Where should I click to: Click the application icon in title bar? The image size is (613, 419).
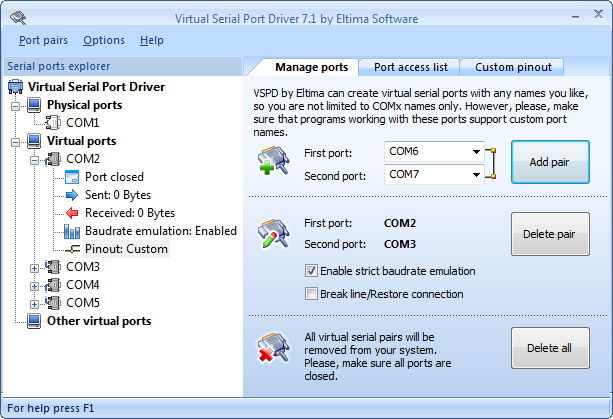coord(18,18)
